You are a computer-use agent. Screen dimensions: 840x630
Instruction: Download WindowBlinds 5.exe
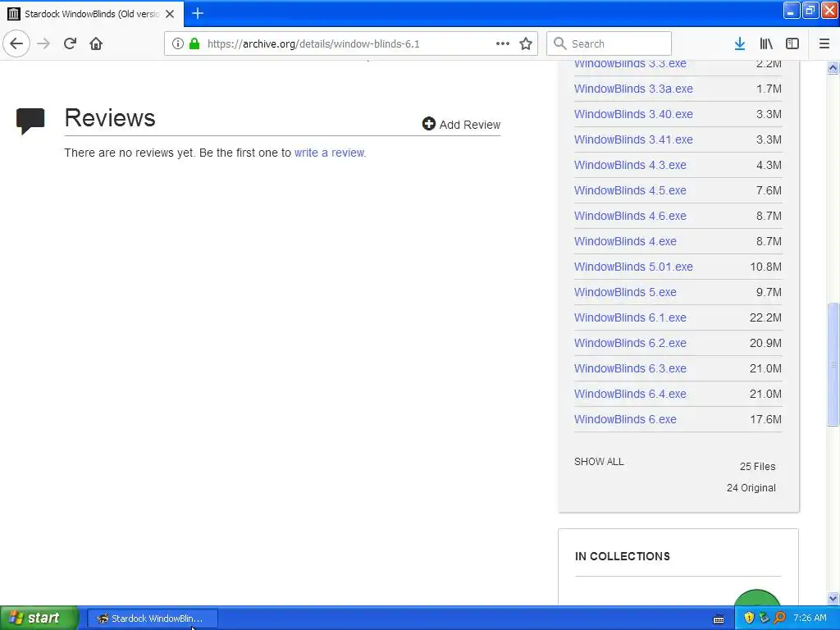(x=625, y=293)
